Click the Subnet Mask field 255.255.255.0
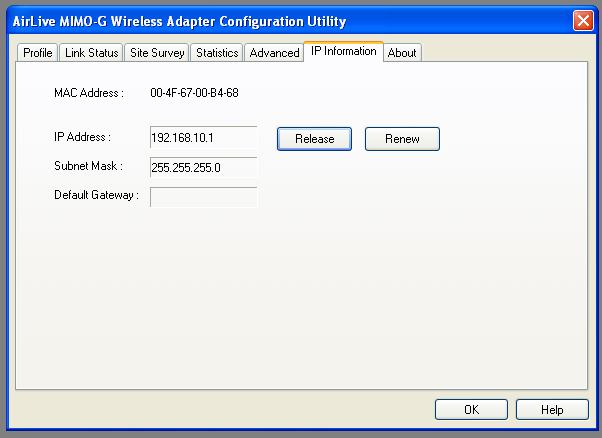 pos(203,167)
